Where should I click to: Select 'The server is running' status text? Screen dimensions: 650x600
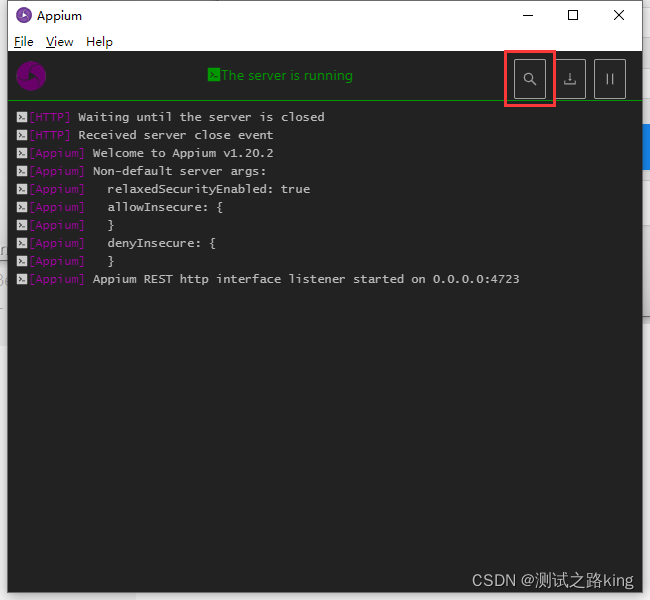(x=287, y=75)
